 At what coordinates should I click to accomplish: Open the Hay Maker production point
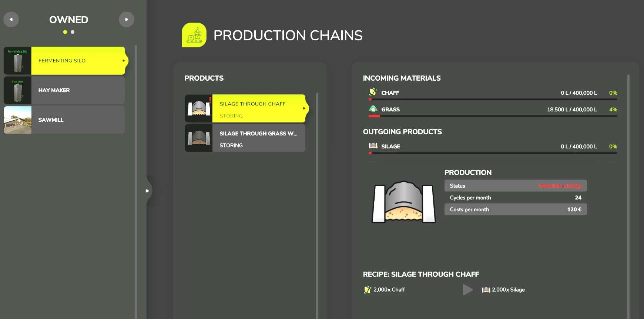coord(78,90)
